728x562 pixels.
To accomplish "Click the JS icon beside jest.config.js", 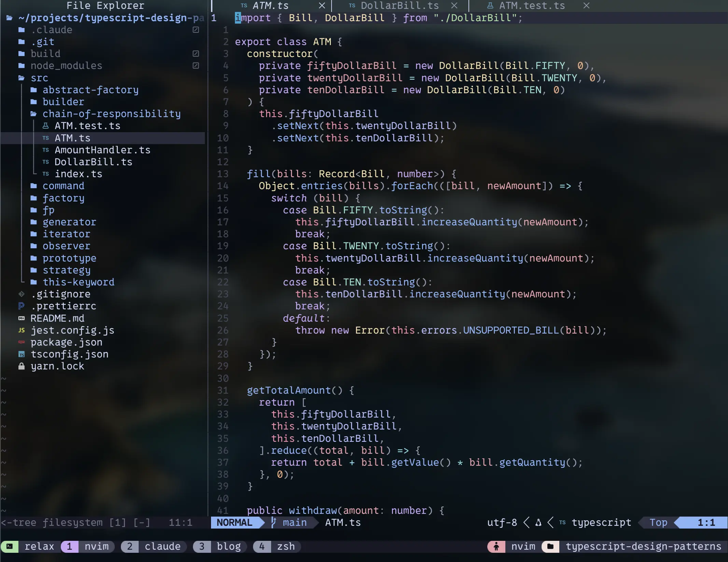I will tap(21, 330).
